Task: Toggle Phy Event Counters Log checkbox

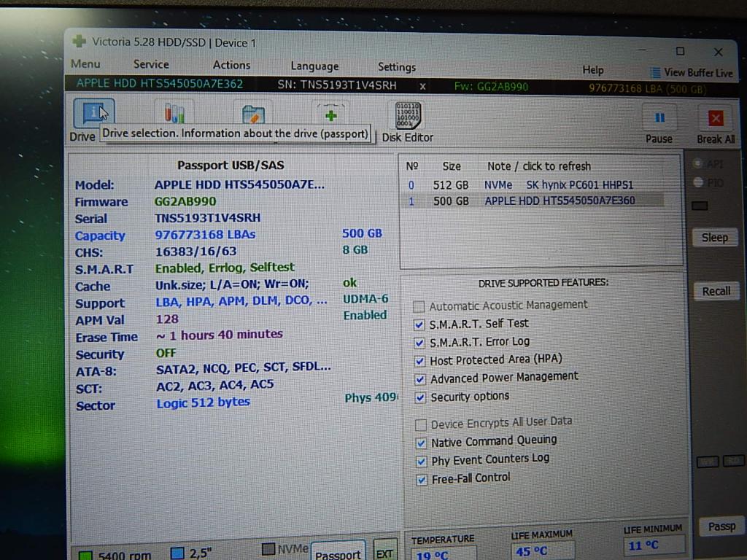Action: coord(421,462)
